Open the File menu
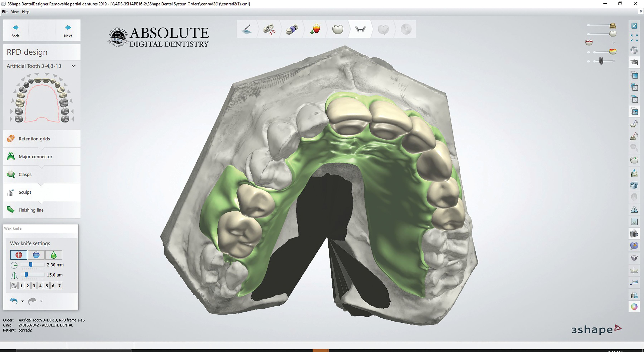This screenshot has width=644, height=352. (5, 12)
